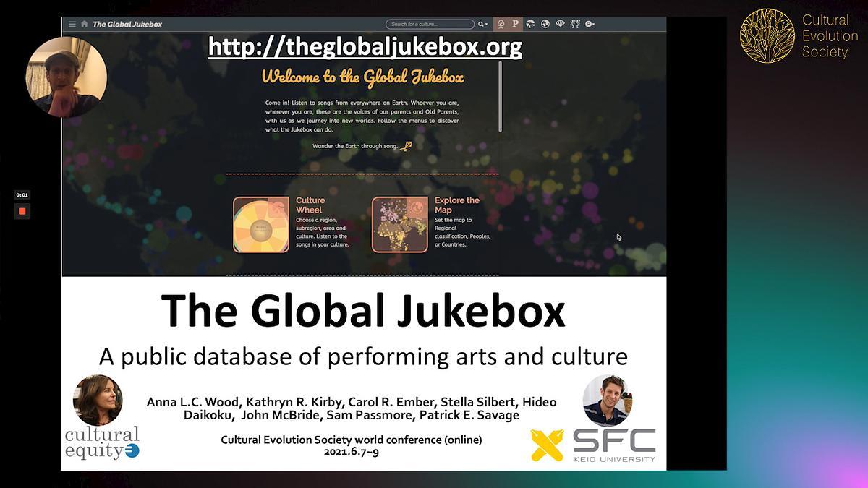The image size is (868, 488).
Task: Open the Explore the Map thumbnail
Action: tap(400, 225)
